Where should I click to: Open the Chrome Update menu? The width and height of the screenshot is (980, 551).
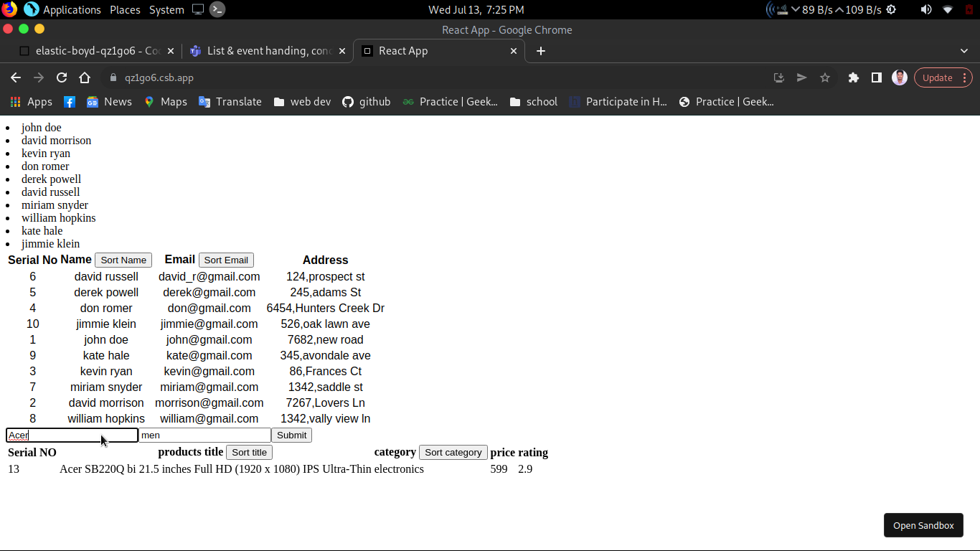point(943,77)
